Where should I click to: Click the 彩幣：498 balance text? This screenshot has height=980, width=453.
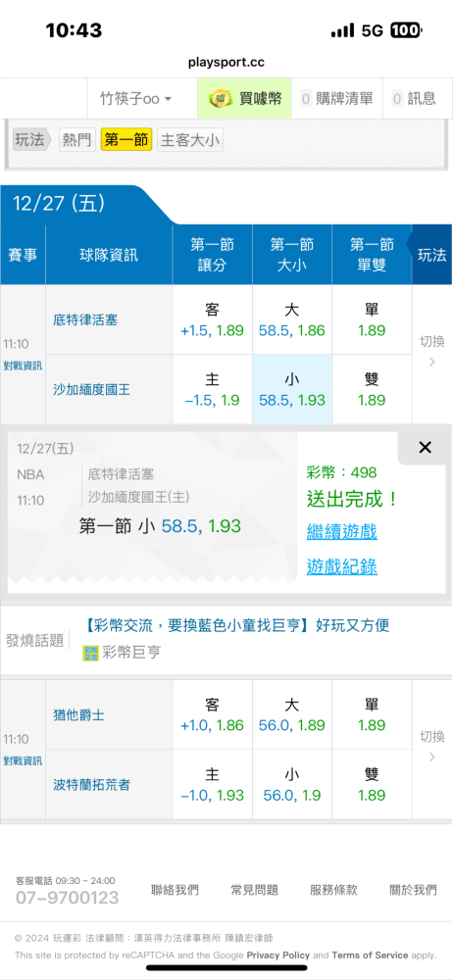coord(341,472)
